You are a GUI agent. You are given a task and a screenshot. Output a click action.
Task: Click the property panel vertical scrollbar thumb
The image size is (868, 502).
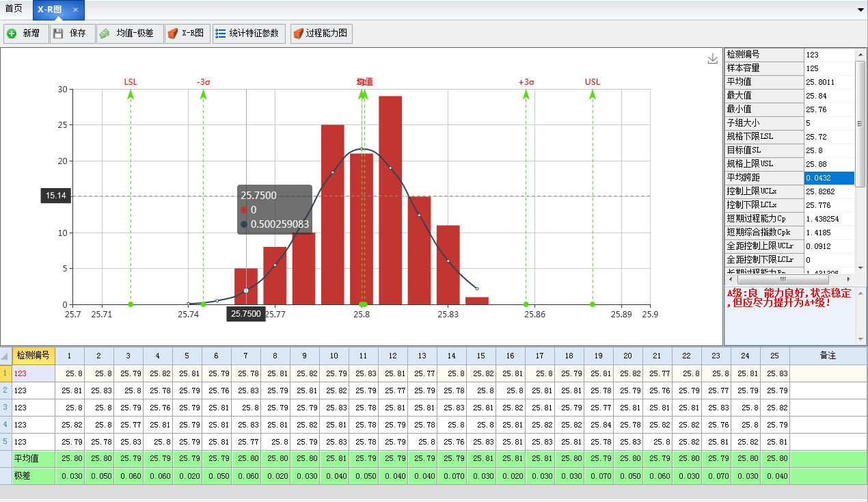[x=861, y=123]
